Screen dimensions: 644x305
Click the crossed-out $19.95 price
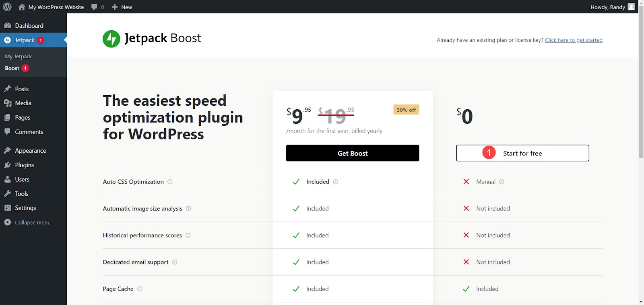(x=336, y=116)
